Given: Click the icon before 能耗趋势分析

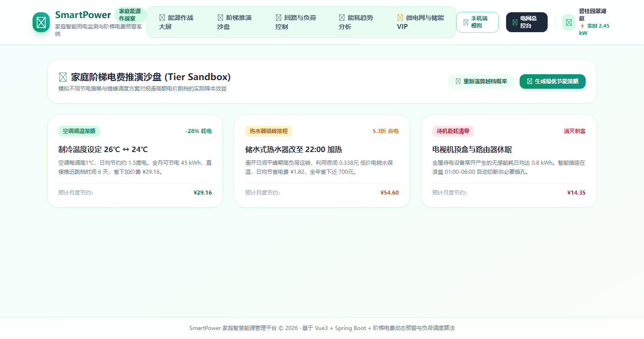Looking at the screenshot, I should click(x=342, y=18).
